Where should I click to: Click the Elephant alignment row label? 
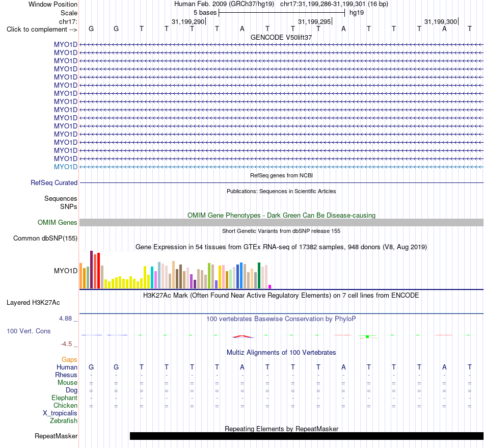click(x=64, y=398)
